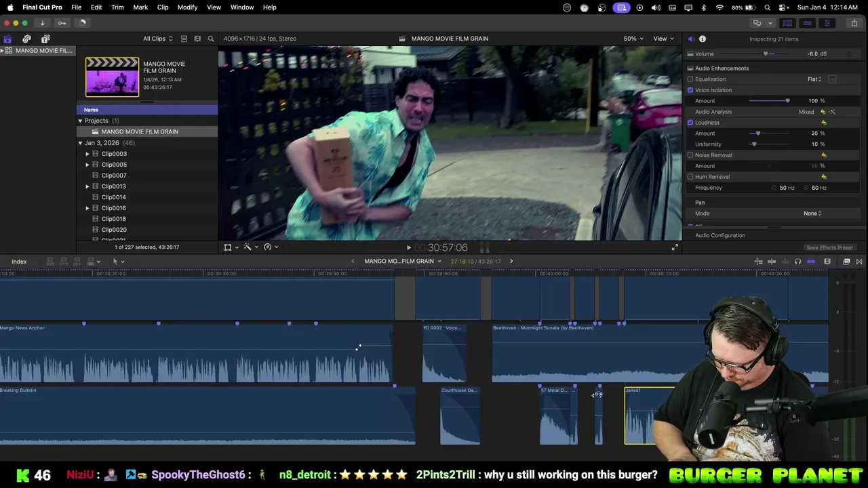Toggle headphones solo icon in timeline
The height and width of the screenshot is (488, 868).
pyautogui.click(x=797, y=262)
